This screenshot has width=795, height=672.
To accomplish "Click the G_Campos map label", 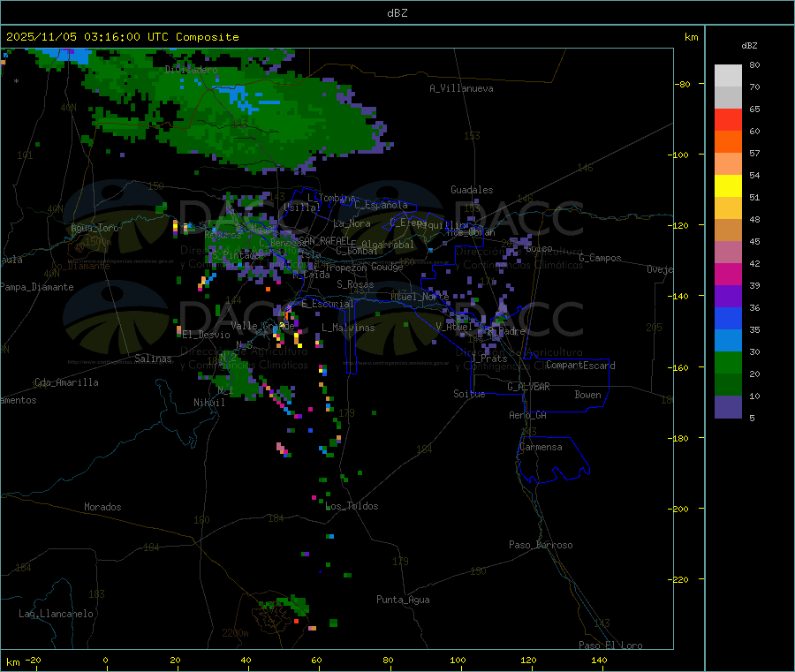I will pyautogui.click(x=600, y=258).
